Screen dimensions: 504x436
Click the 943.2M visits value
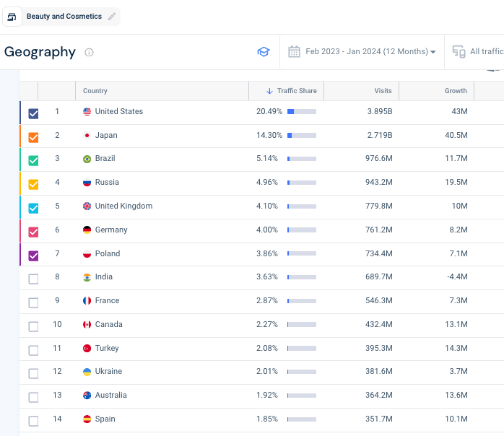click(x=378, y=182)
